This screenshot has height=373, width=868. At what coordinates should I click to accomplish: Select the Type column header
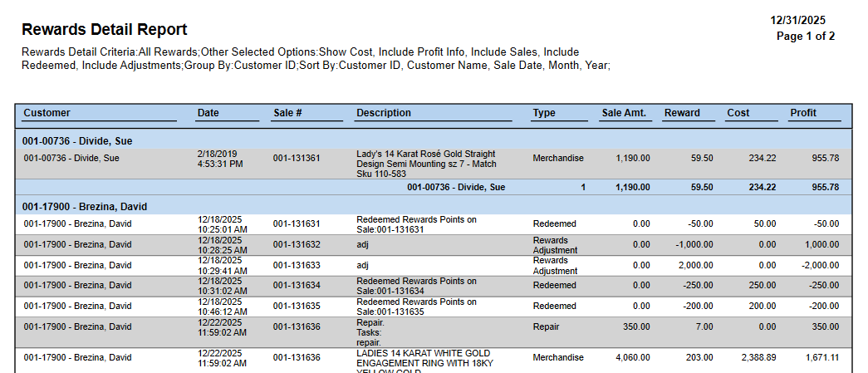(x=543, y=113)
